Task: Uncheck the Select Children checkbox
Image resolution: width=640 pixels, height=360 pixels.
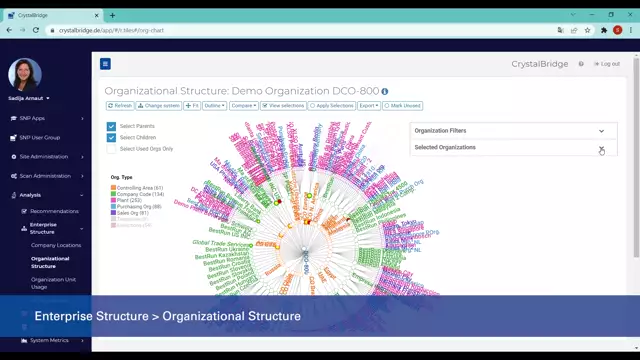Action: [111, 138]
